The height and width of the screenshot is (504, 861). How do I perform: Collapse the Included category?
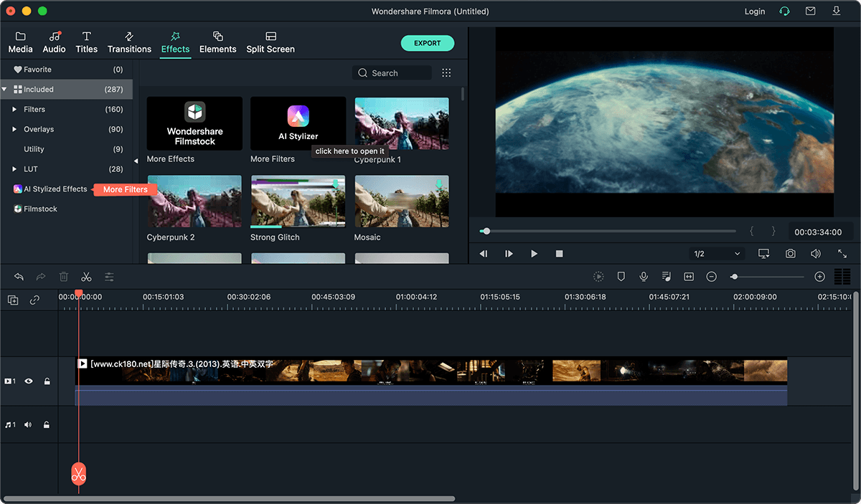click(4, 90)
